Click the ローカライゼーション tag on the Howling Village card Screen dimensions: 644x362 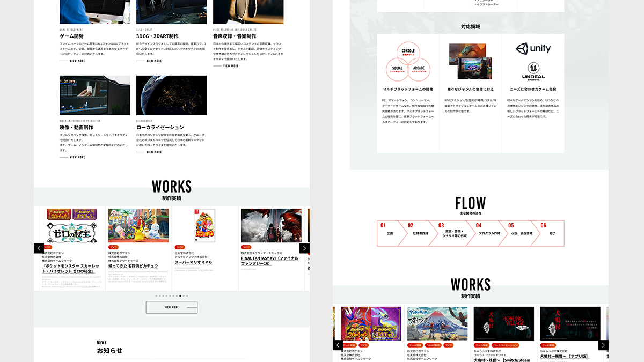(505, 345)
